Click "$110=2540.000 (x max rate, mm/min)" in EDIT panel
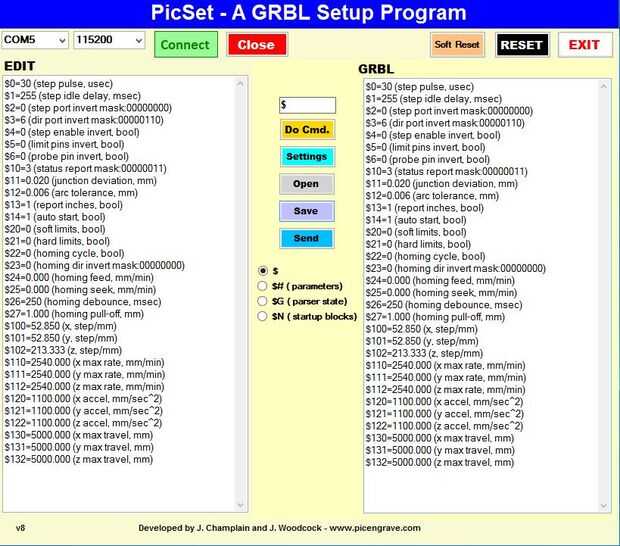The height and width of the screenshot is (546, 620). pos(84,363)
